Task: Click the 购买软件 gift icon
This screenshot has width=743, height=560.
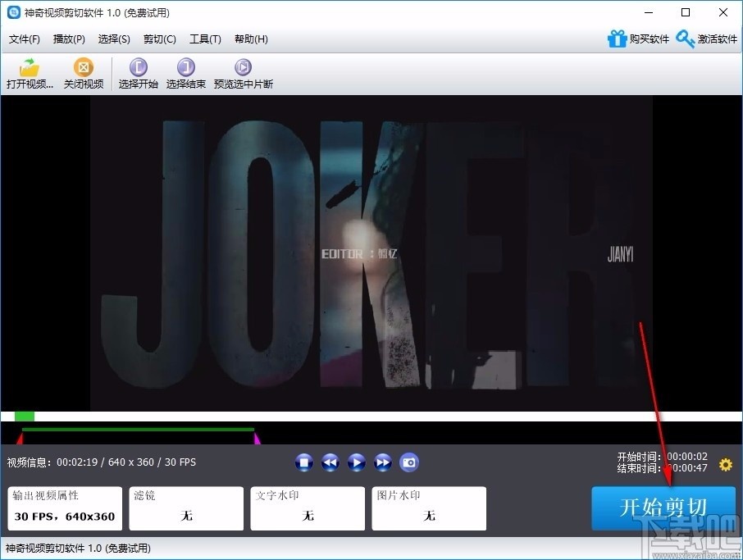Action: coord(617,39)
